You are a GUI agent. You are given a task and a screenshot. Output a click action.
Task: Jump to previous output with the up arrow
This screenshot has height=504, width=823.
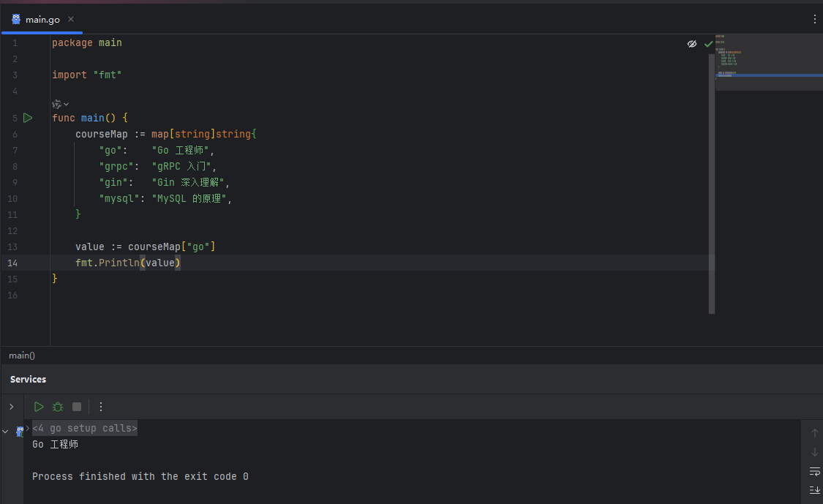click(x=815, y=433)
